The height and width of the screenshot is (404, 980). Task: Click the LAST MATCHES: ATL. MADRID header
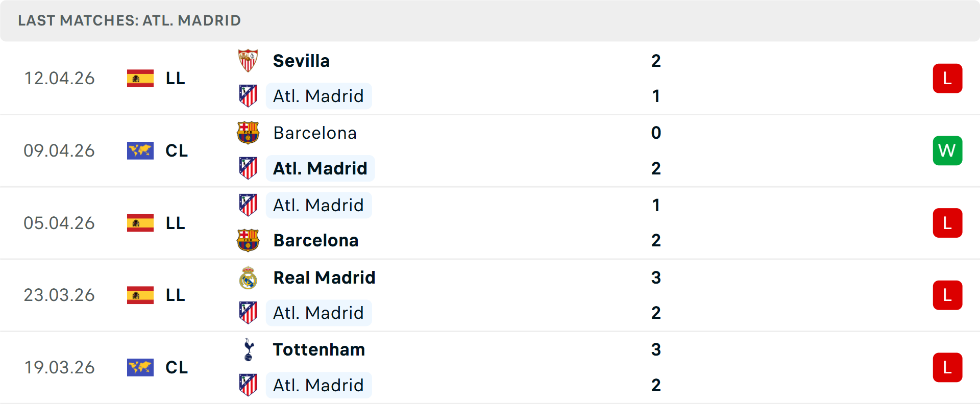(x=129, y=20)
